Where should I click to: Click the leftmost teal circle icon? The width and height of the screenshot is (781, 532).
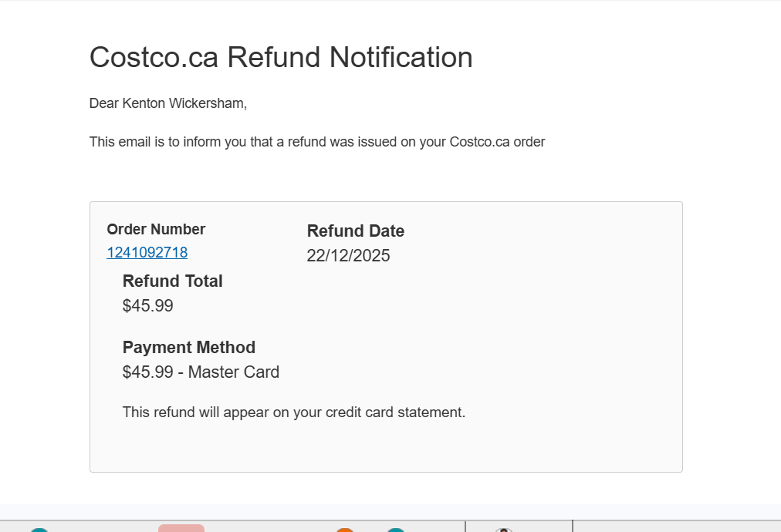tap(39, 530)
